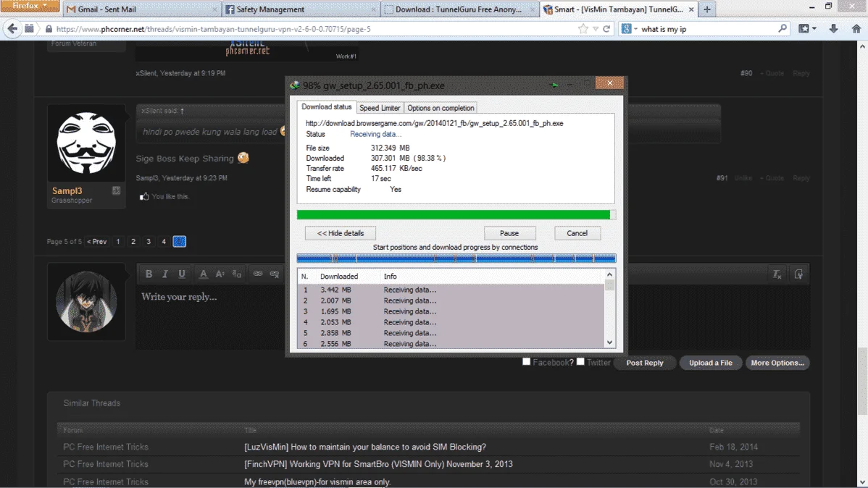Click the Firefox tab group icon next to Back

29,29
